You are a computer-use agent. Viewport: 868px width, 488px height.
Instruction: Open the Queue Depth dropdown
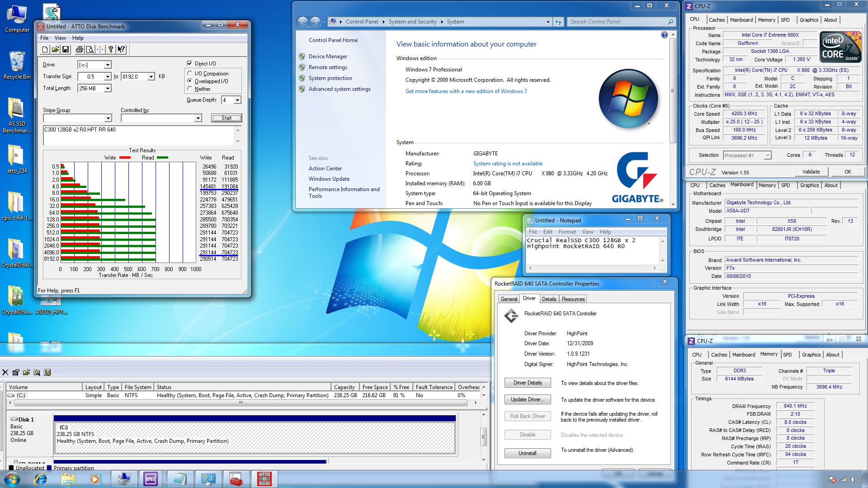click(237, 100)
